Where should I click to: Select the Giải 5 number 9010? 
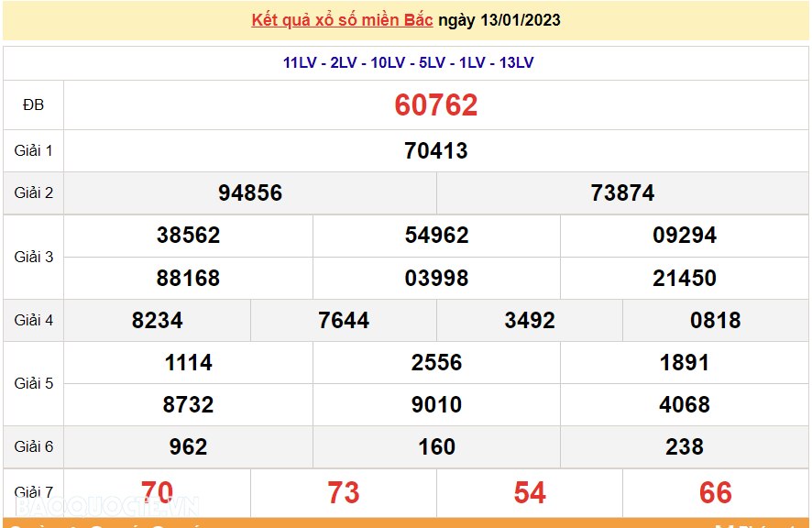[437, 404]
